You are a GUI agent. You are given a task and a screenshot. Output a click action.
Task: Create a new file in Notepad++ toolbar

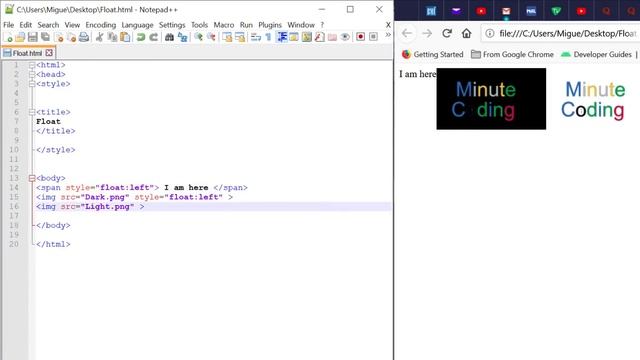(x=8, y=37)
